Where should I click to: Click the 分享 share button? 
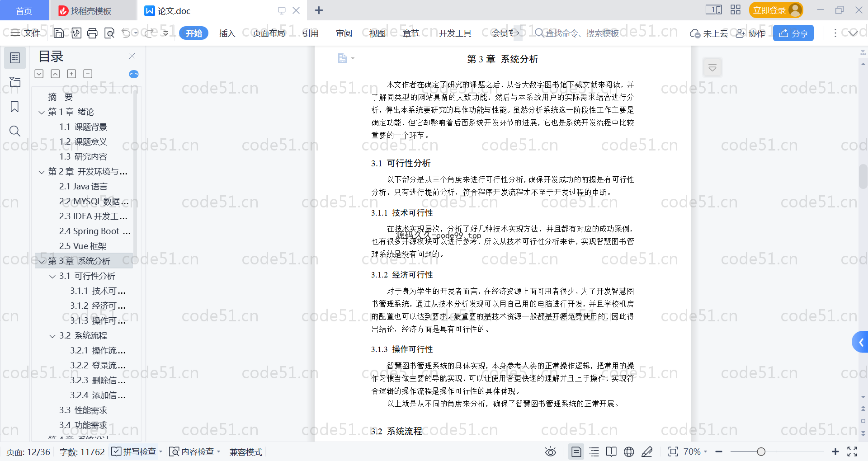[x=793, y=33]
